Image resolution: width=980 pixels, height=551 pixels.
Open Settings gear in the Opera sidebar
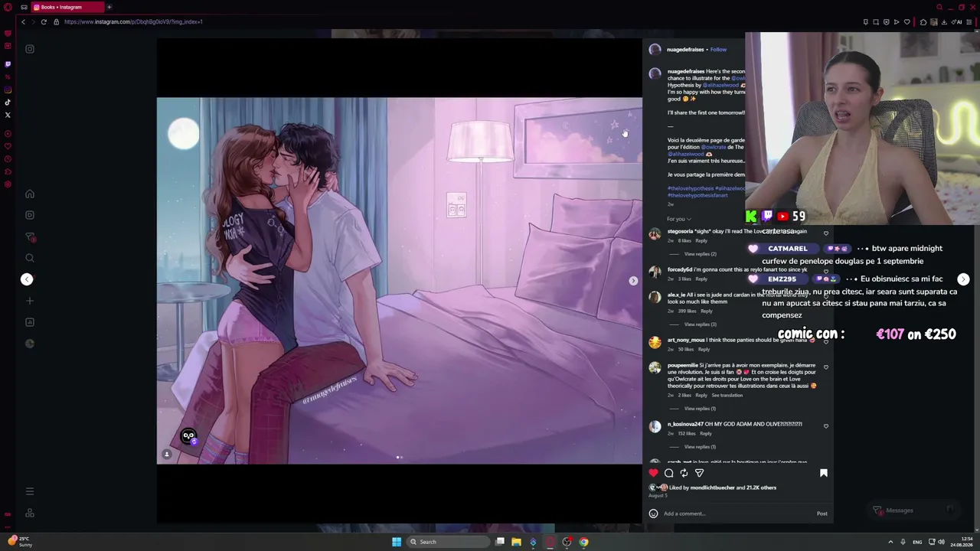coord(8,184)
